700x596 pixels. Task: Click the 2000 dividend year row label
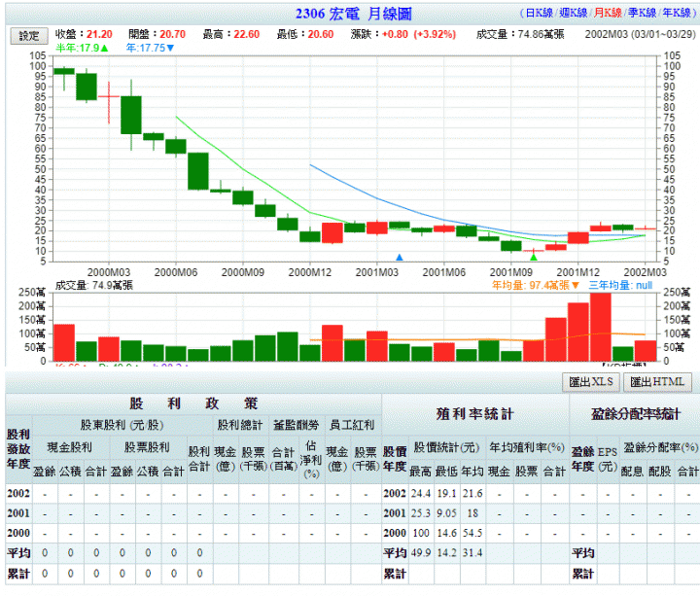tap(18, 533)
